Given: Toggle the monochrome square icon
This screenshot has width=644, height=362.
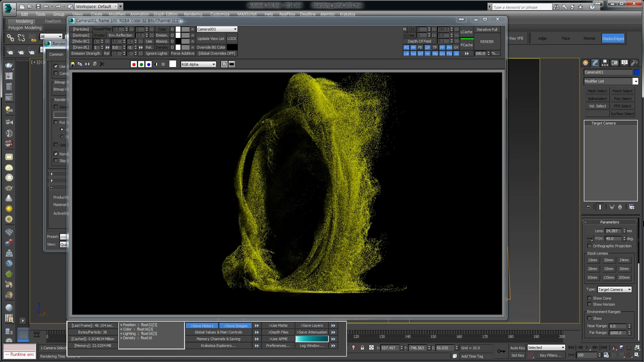Looking at the screenshot, I should [x=163, y=64].
